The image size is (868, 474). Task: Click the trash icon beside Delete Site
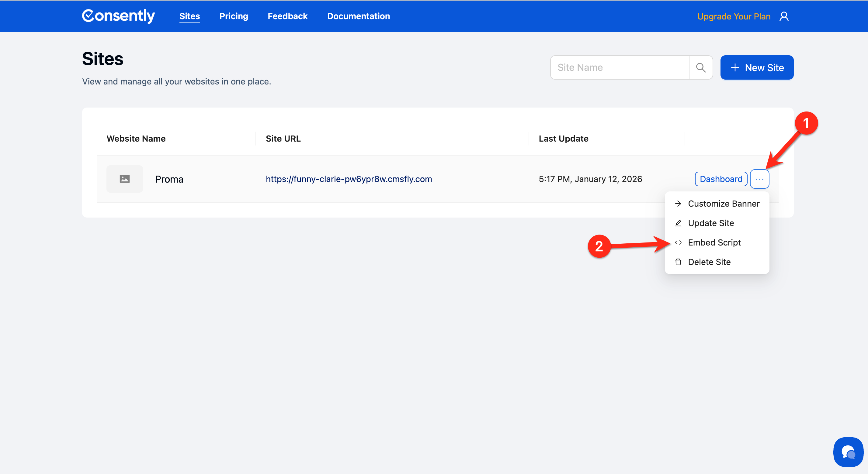[678, 262]
